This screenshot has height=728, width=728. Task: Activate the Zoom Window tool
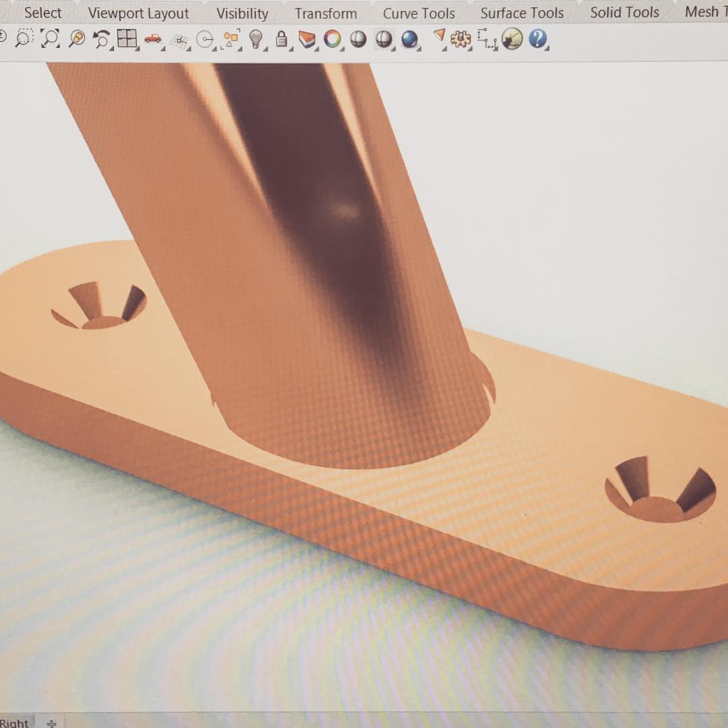(24, 39)
